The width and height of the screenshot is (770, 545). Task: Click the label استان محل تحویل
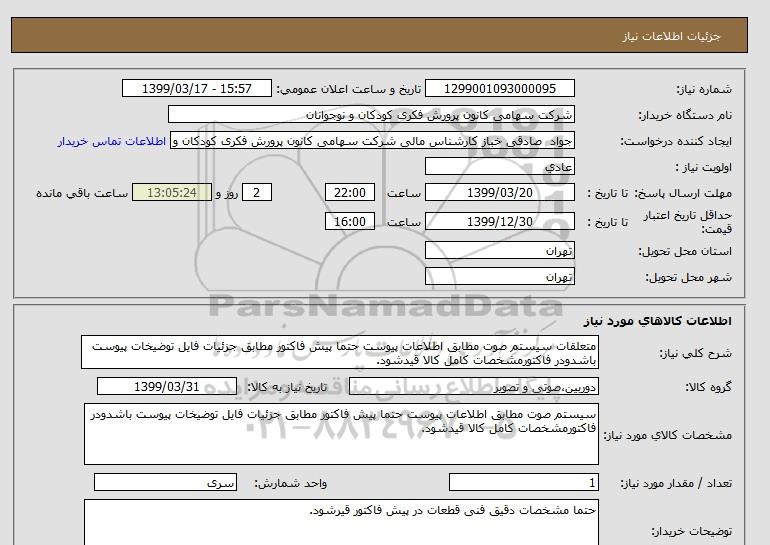pyautogui.click(x=685, y=251)
